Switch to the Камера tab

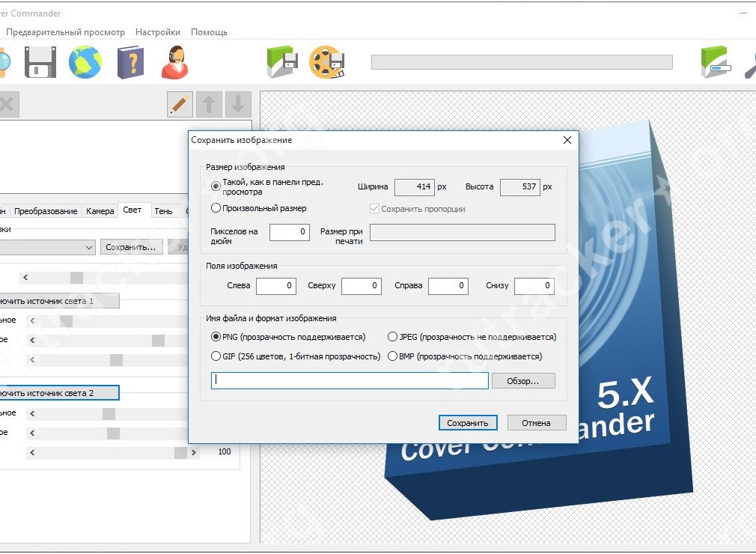[x=100, y=211]
